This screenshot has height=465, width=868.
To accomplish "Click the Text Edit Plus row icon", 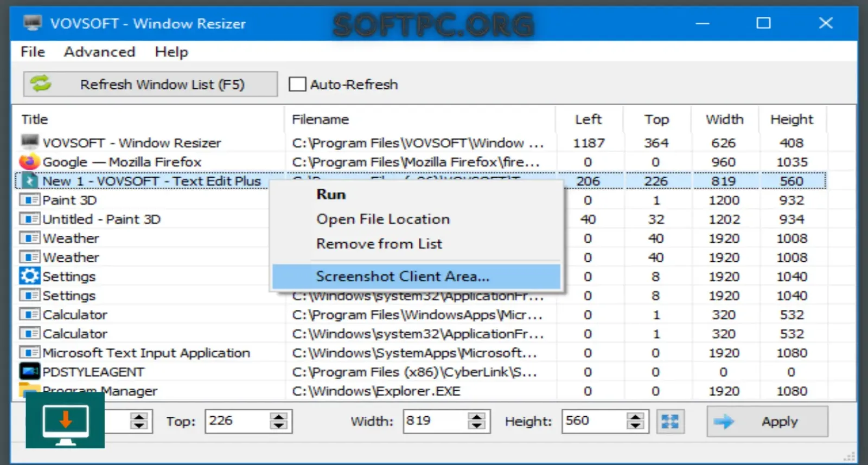I will click(29, 181).
